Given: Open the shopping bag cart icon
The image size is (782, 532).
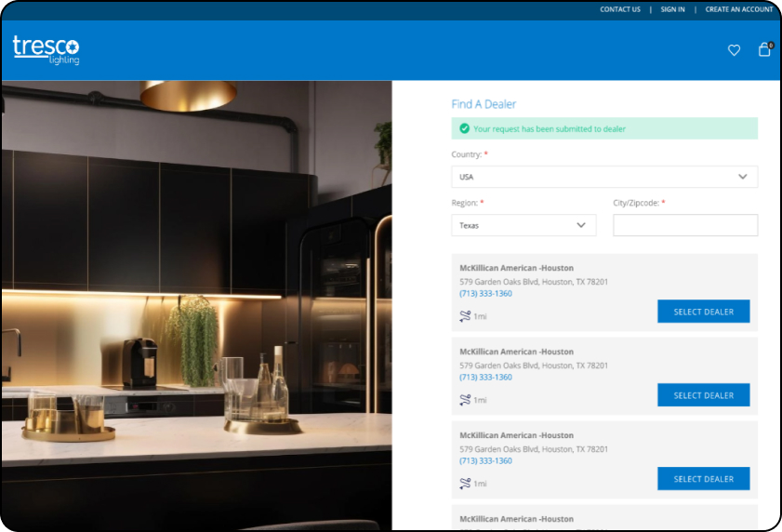Looking at the screenshot, I should [765, 49].
